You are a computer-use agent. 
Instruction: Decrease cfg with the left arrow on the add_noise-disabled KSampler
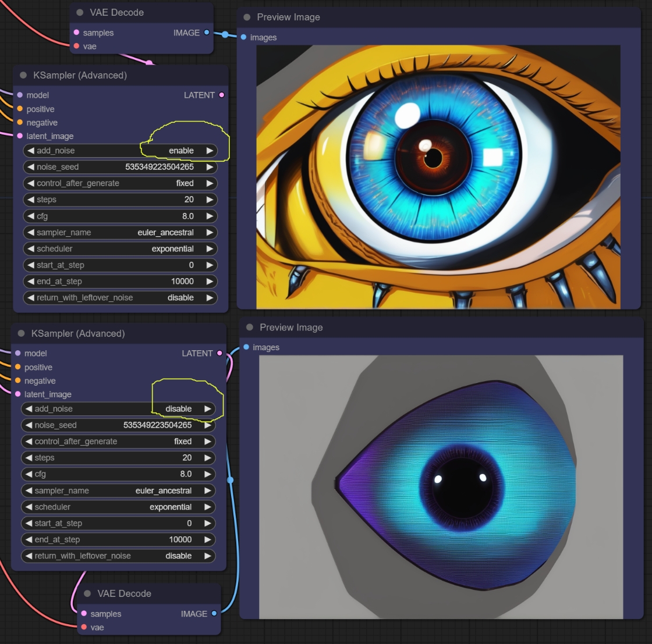point(29,474)
